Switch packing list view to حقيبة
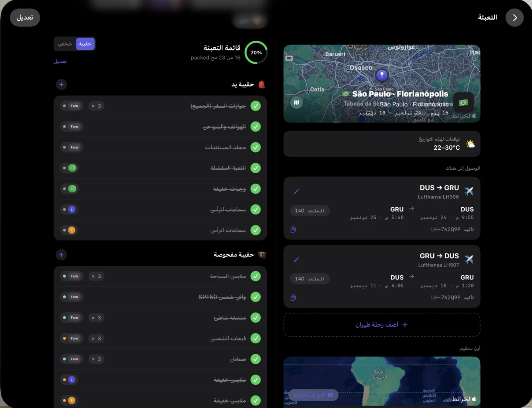The height and width of the screenshot is (408, 532). (85, 44)
